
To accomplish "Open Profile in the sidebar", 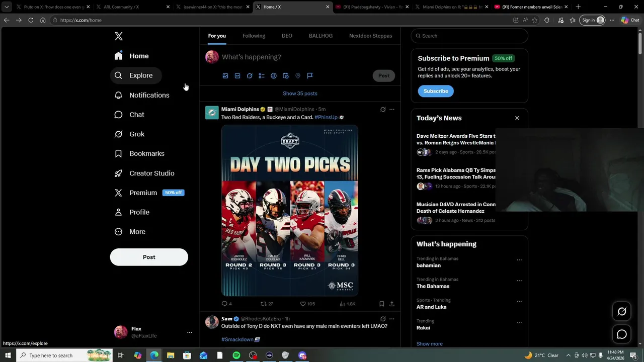I will (x=132, y=212).
